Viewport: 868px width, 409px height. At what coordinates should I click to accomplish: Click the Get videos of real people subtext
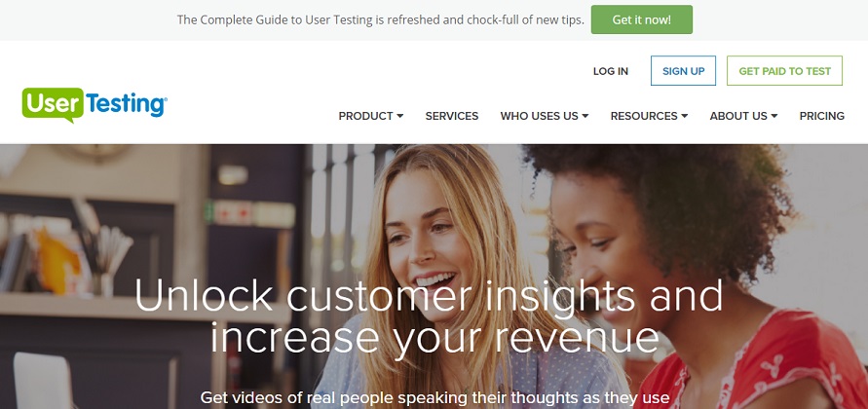click(x=434, y=397)
